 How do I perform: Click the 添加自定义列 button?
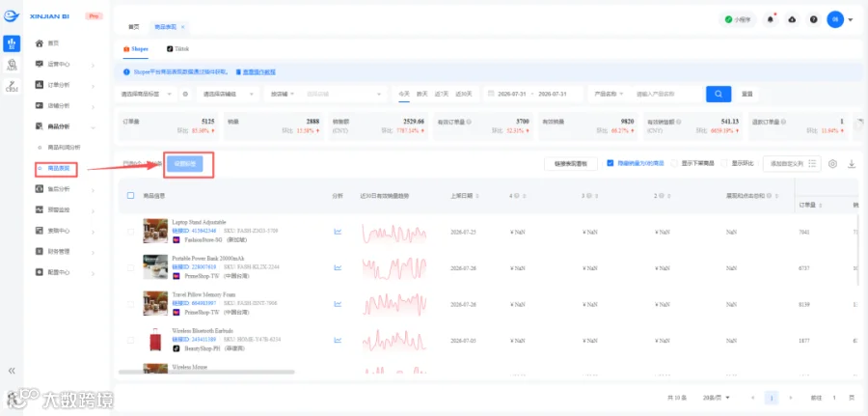point(792,164)
